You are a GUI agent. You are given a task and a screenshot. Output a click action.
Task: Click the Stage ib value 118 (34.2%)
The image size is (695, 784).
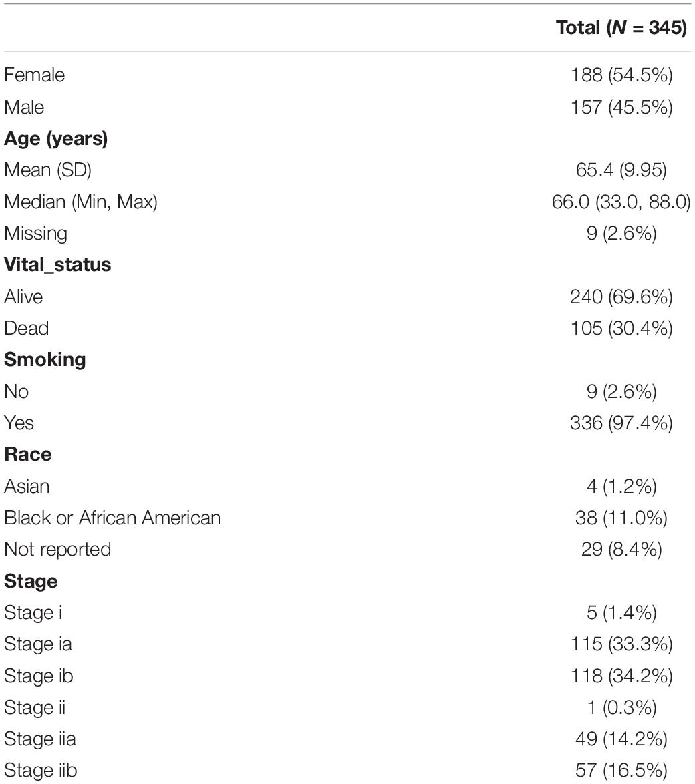coord(621,676)
